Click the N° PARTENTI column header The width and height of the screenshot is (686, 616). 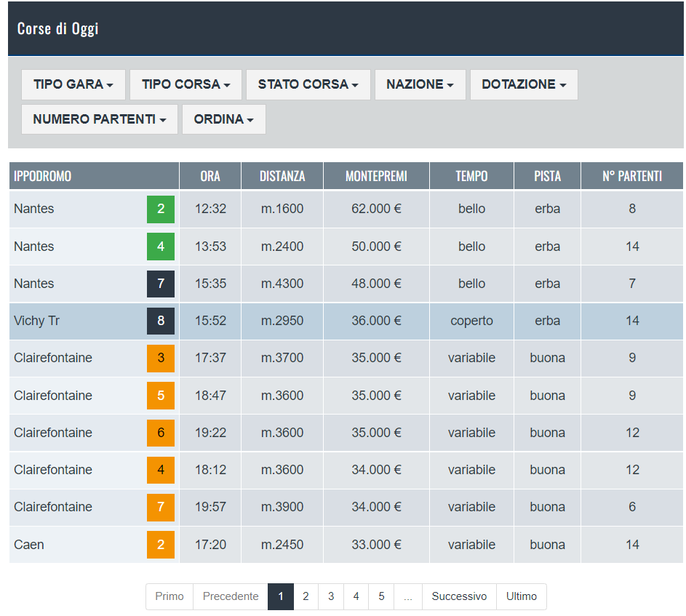coord(632,176)
